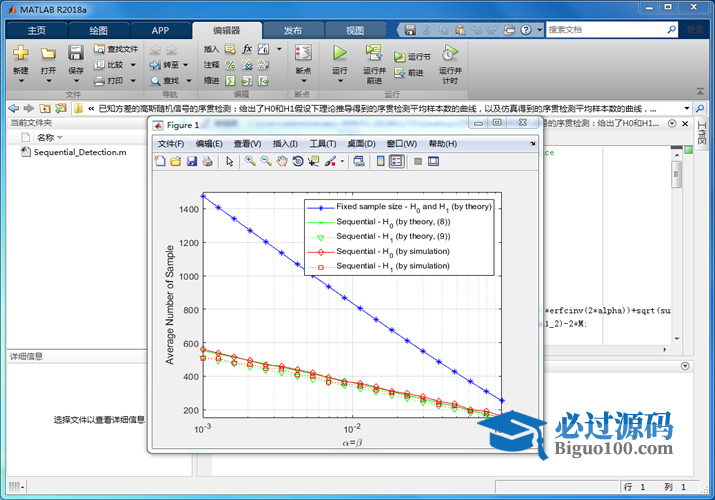
Task: Toggle the Brush data tool in Figure 1
Action: point(330,161)
